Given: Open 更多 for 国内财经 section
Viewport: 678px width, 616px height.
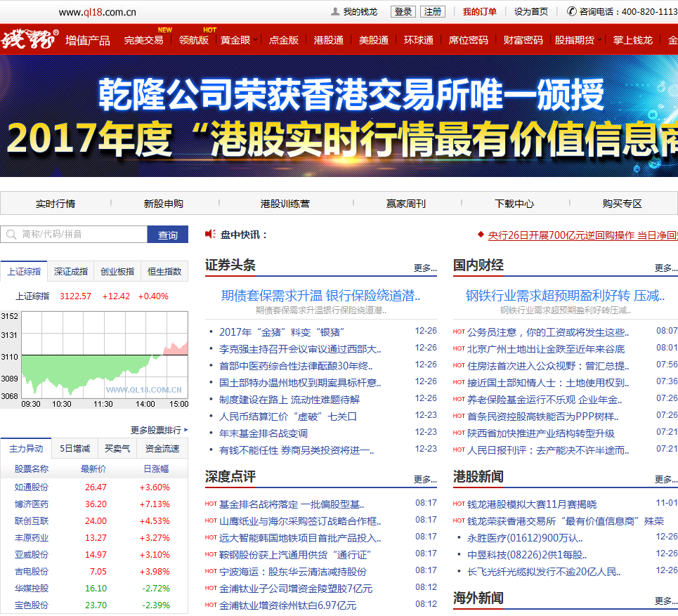Looking at the screenshot, I should (x=666, y=268).
